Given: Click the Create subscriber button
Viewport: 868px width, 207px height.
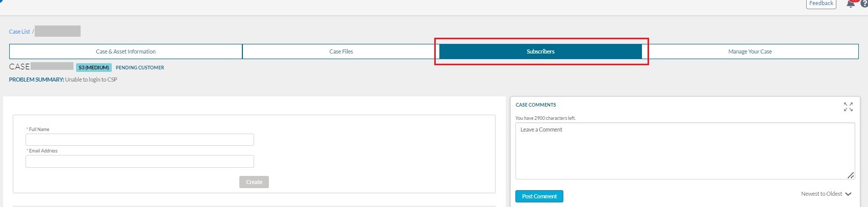Looking at the screenshot, I should click(x=254, y=182).
